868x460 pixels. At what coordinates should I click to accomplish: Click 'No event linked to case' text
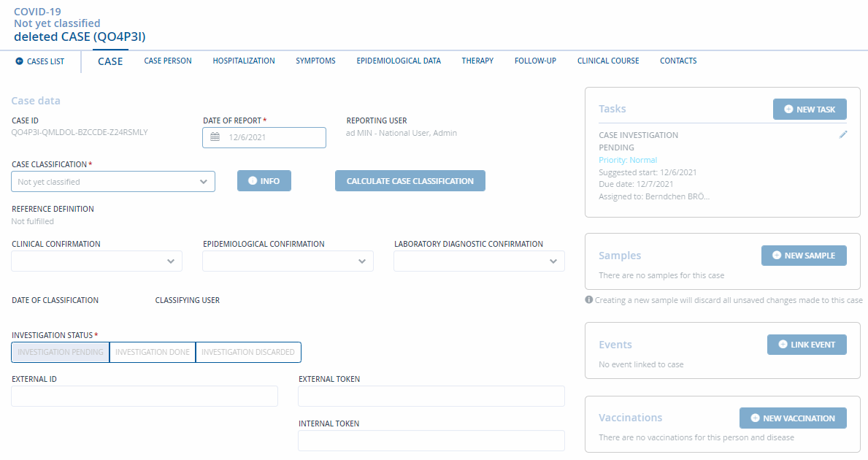641,364
